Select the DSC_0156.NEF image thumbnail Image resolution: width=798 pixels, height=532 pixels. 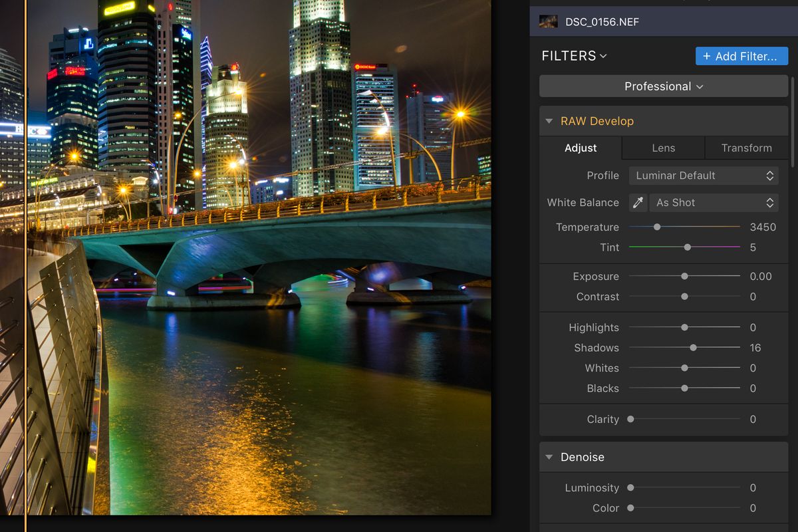click(x=548, y=21)
